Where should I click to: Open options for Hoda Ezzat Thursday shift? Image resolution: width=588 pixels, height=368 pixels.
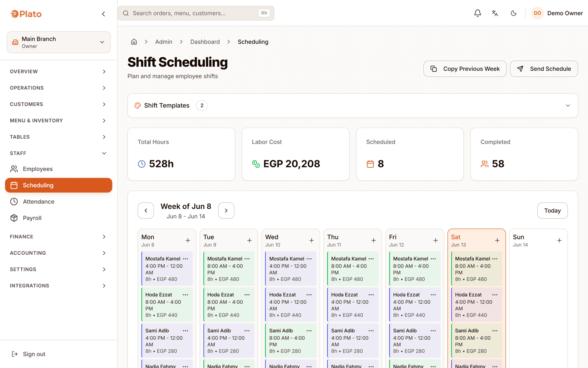click(x=371, y=295)
